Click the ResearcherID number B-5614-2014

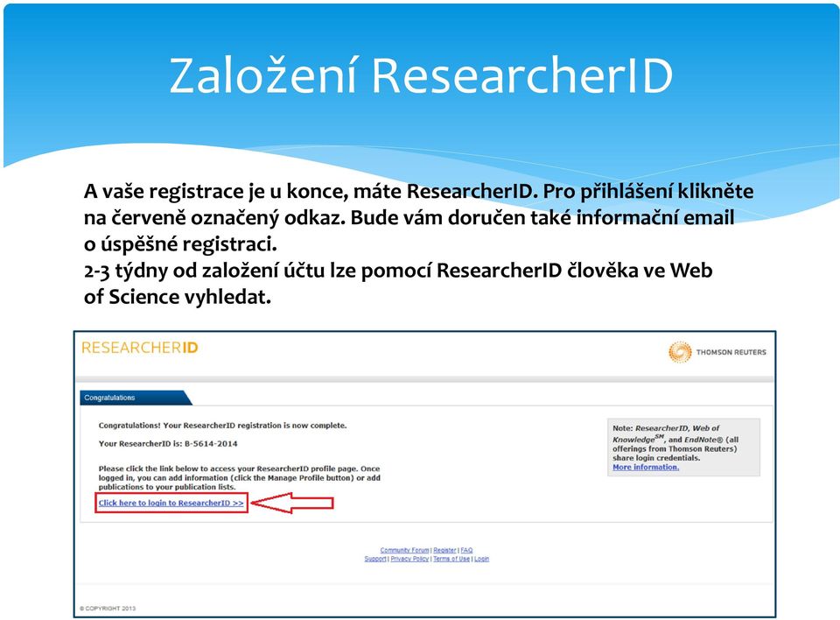(x=211, y=444)
